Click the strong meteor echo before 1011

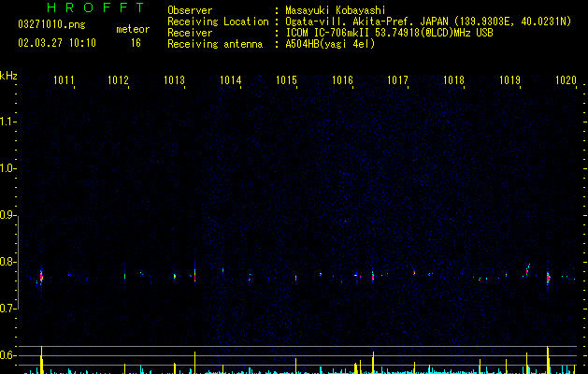click(41, 277)
